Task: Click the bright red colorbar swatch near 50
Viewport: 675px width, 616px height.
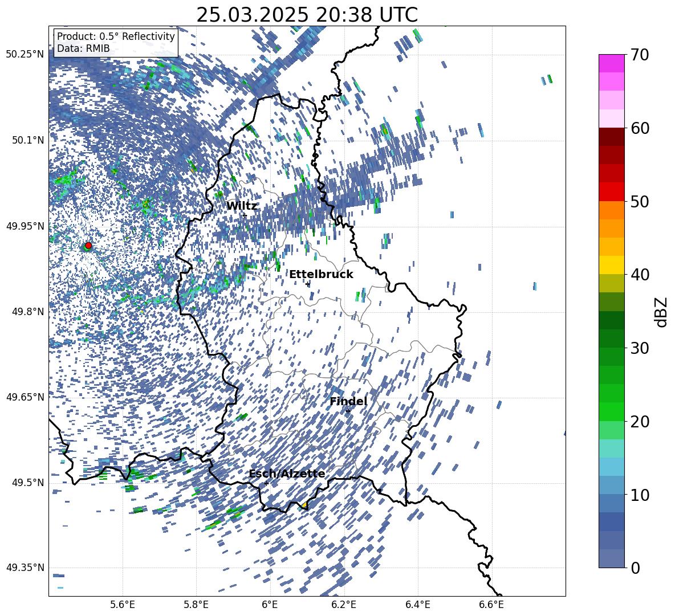Action: point(611,192)
